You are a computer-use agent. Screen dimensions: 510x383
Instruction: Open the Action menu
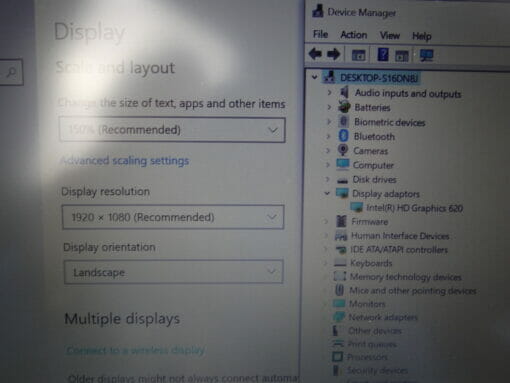tap(354, 35)
